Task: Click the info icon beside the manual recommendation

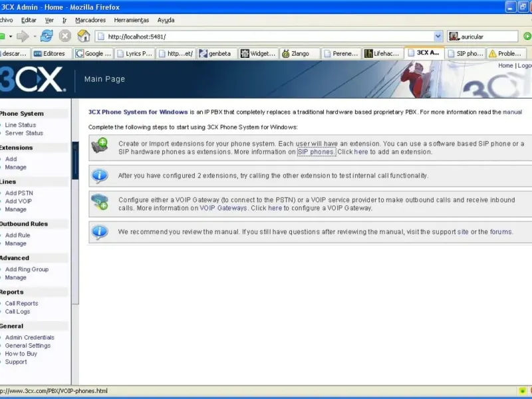Action: (100, 232)
